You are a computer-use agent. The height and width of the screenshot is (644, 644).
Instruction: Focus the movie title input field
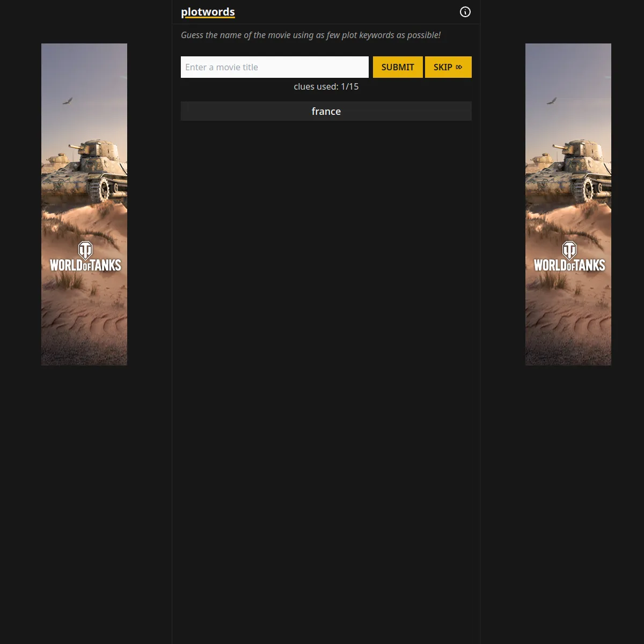point(275,67)
